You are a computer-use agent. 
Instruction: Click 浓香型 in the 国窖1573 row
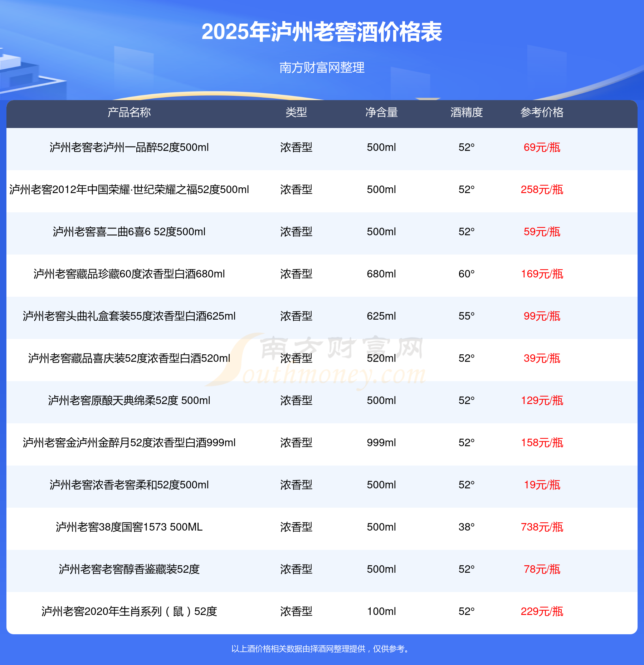[296, 527]
